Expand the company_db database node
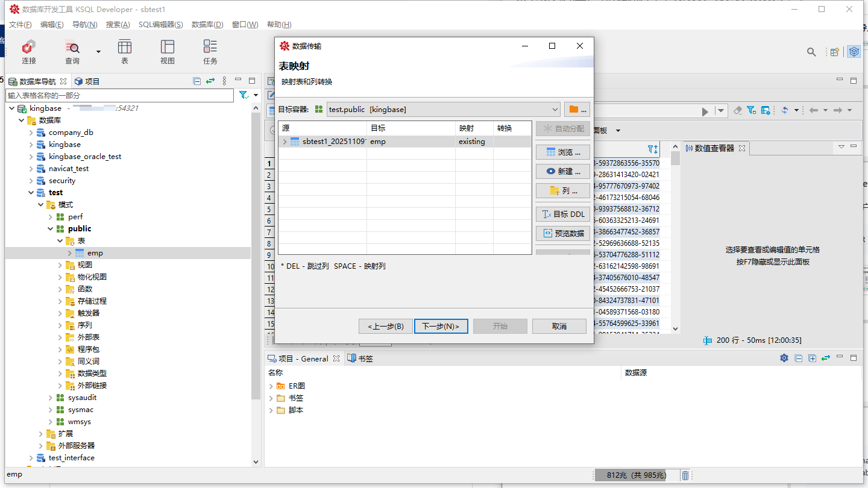Image resolution: width=868 pixels, height=488 pixels. click(x=31, y=133)
